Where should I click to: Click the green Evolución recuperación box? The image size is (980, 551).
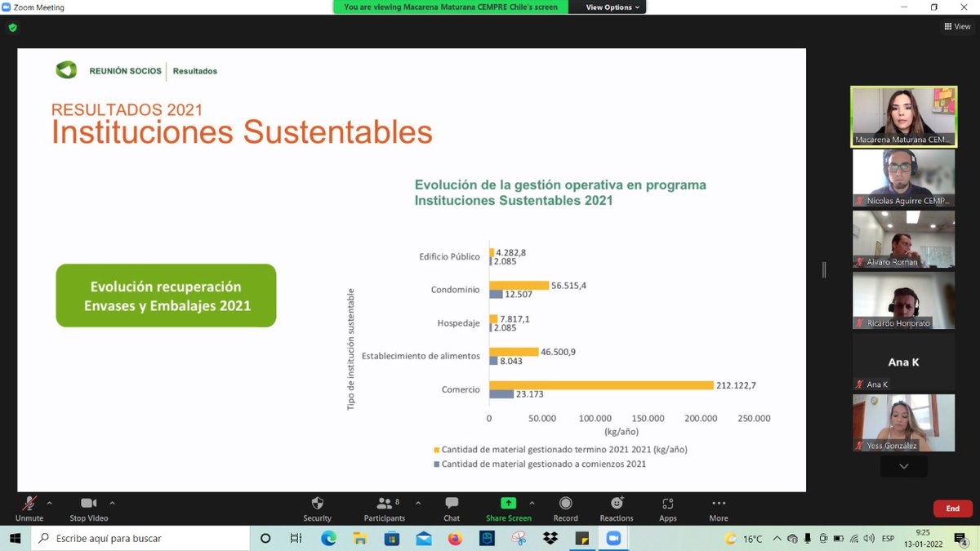point(166,295)
